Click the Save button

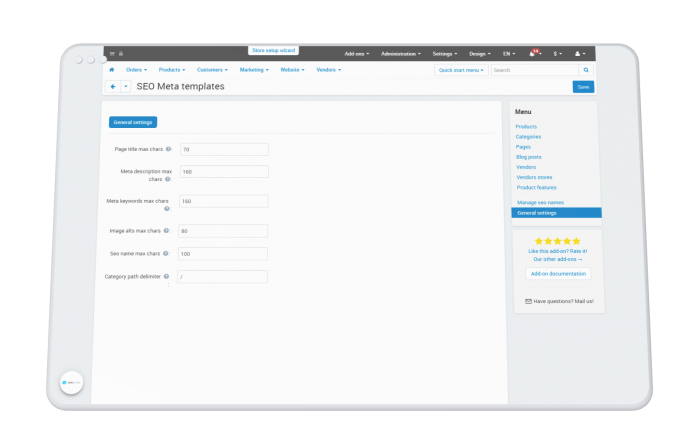583,87
